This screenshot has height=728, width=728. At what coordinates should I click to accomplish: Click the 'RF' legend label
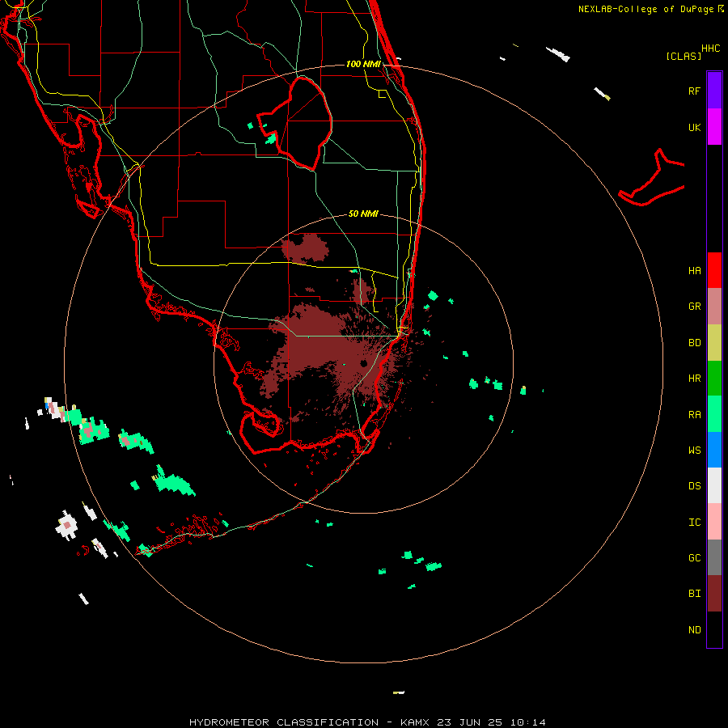[694, 91]
